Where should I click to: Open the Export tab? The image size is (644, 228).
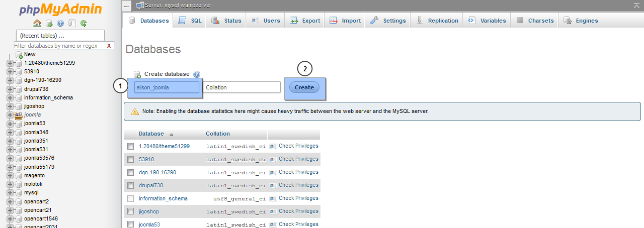[x=304, y=21]
